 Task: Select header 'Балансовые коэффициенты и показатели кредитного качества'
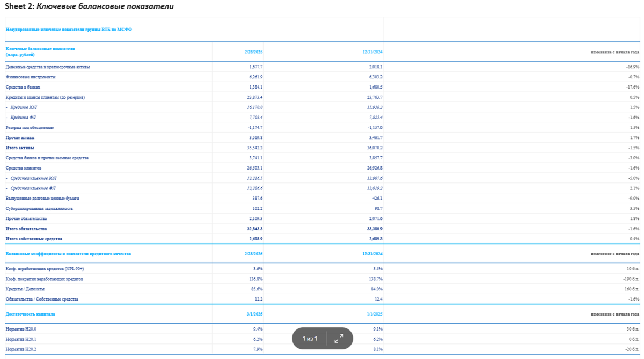pyautogui.click(x=68, y=253)
